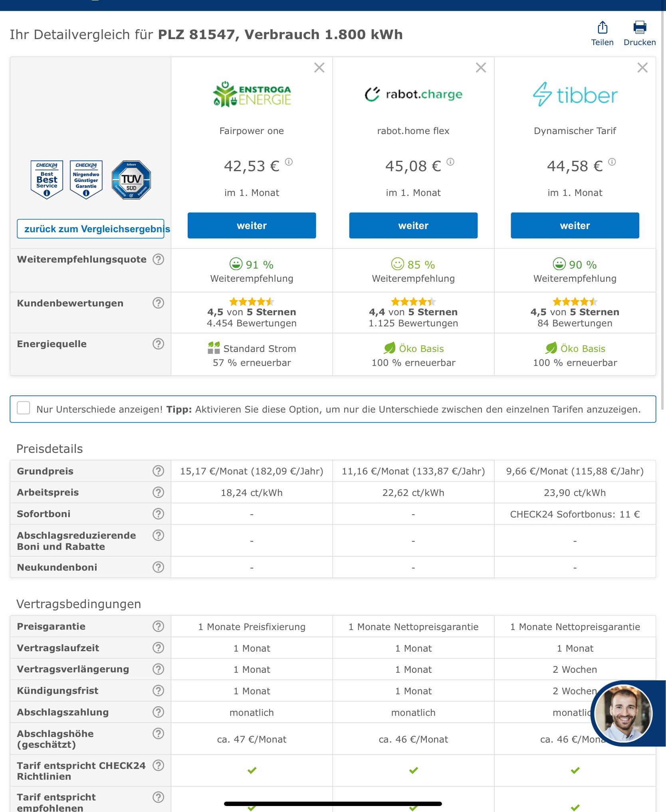666x812 pixels.
Task: Select rabot.charge's 4,4 von 5 Sternen rating
Action: pyautogui.click(x=413, y=312)
